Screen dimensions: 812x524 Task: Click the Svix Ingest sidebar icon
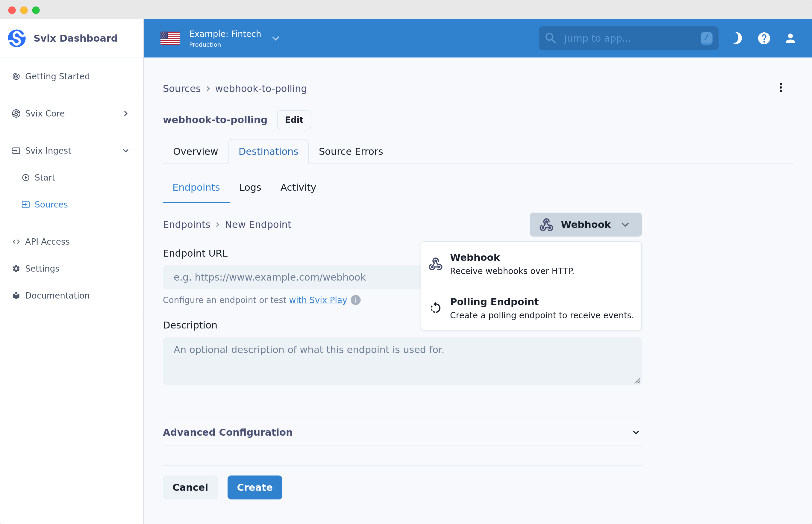(16, 150)
